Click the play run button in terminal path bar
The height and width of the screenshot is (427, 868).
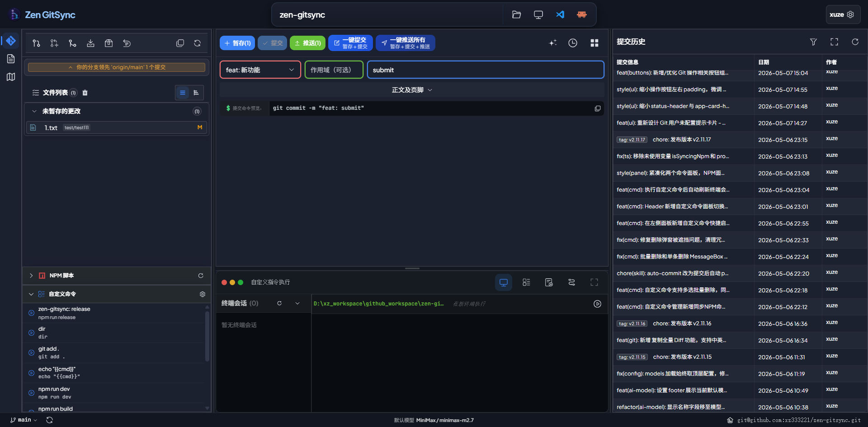597,304
